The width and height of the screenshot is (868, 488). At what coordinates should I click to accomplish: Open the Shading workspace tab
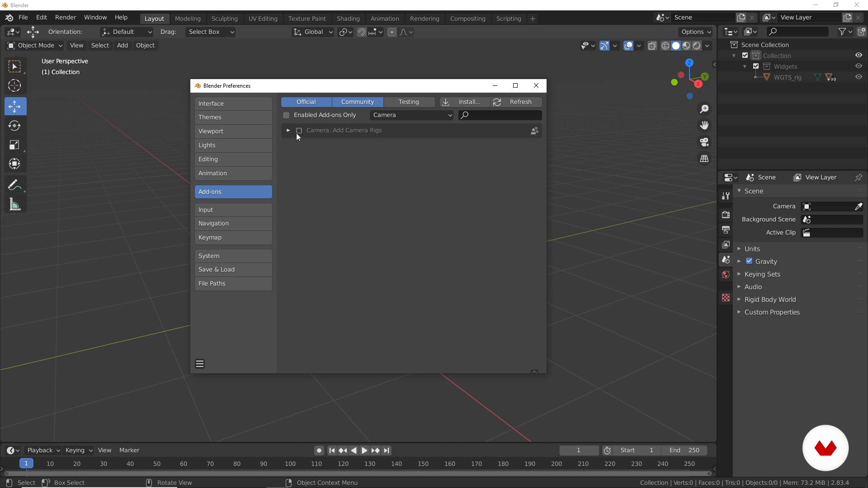click(348, 19)
